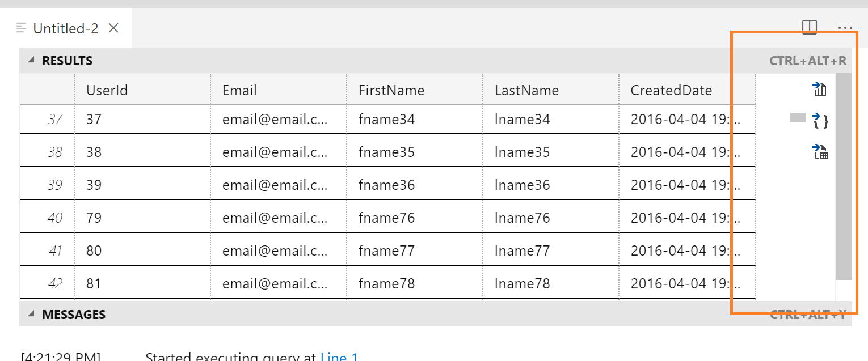Viewport: 868px width, 361px height.
Task: Click the CreatedDate column header
Action: point(672,90)
